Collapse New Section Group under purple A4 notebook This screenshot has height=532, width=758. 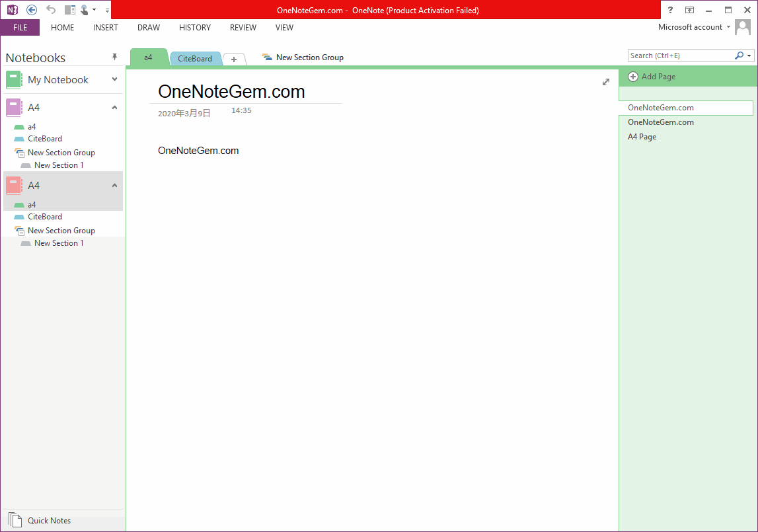[x=19, y=153]
